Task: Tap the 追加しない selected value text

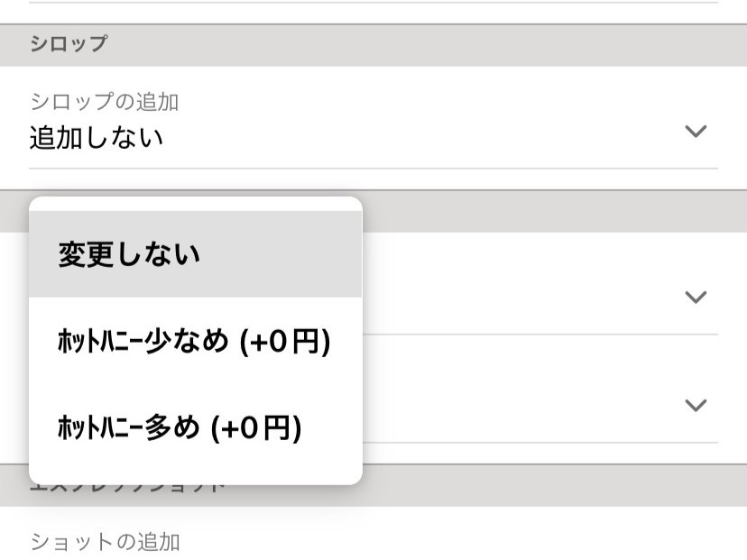Action: click(x=97, y=139)
